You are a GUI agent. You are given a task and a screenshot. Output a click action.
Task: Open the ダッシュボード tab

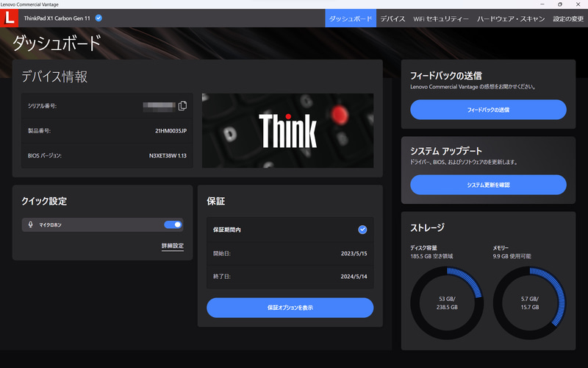[351, 18]
